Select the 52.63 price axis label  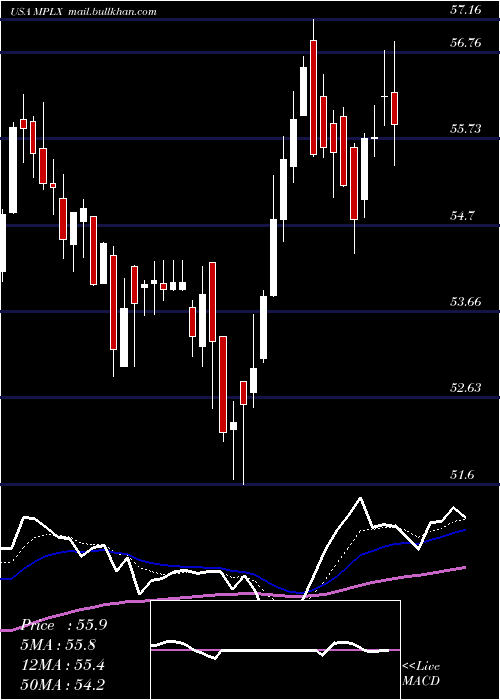click(466, 388)
